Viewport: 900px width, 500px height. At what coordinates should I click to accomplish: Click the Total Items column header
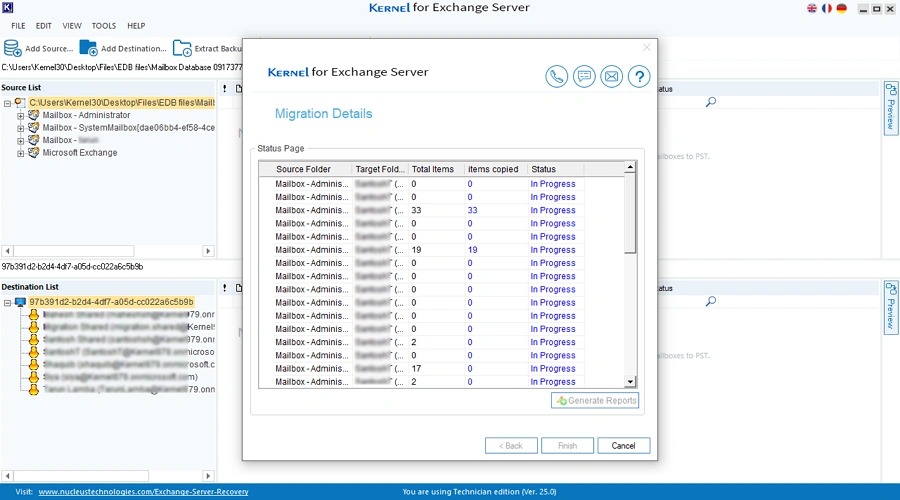436,169
